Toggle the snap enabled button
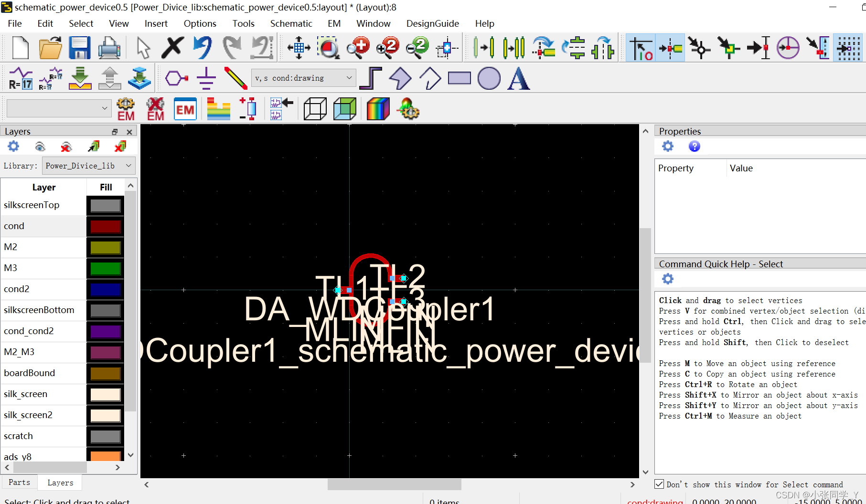 [641, 48]
